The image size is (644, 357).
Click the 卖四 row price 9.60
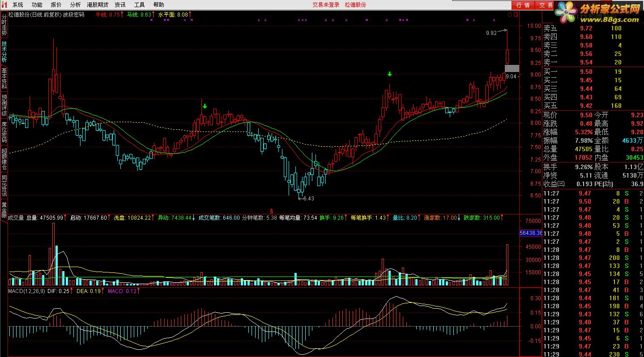click(x=586, y=37)
